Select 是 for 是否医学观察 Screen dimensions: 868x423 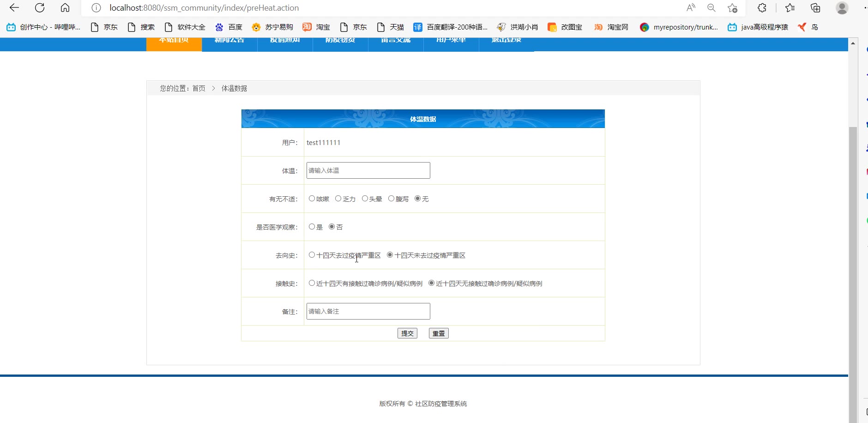(x=312, y=227)
